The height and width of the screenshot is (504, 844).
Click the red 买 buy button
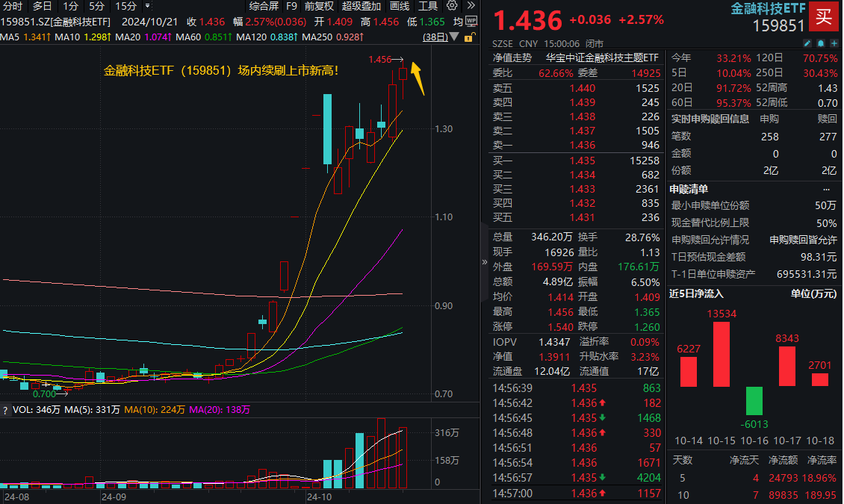pyautogui.click(x=824, y=16)
